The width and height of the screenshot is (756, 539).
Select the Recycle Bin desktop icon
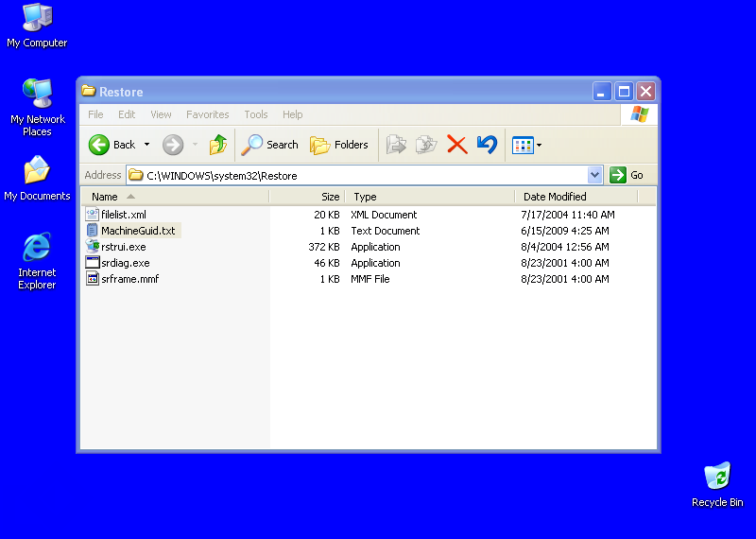point(717,476)
